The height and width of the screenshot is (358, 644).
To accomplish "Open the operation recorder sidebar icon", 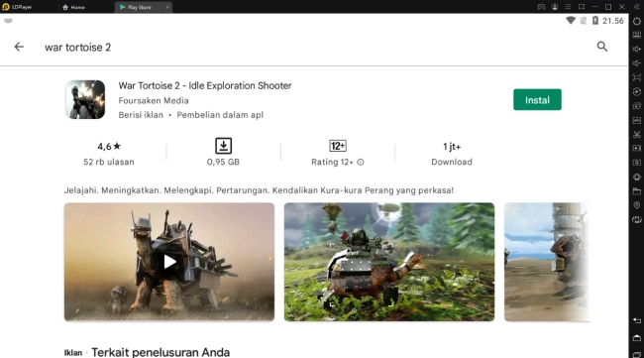I will coord(637,91).
